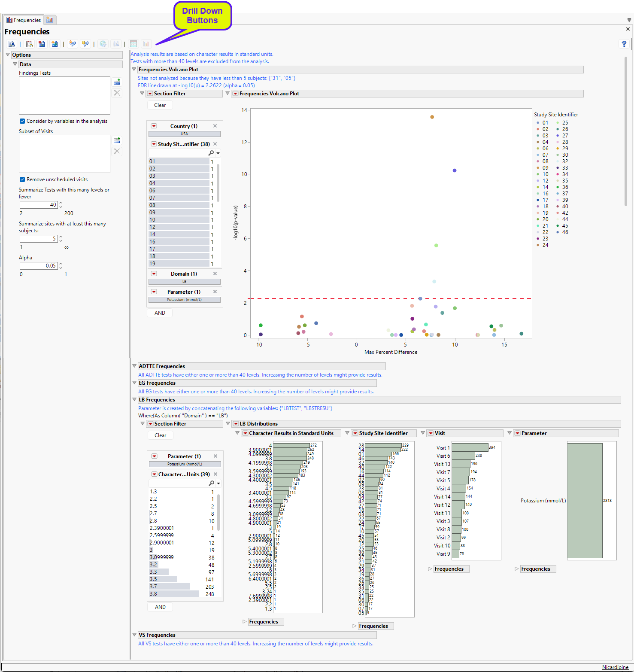Expand Frequencies under the Visit distribution

tap(430, 569)
